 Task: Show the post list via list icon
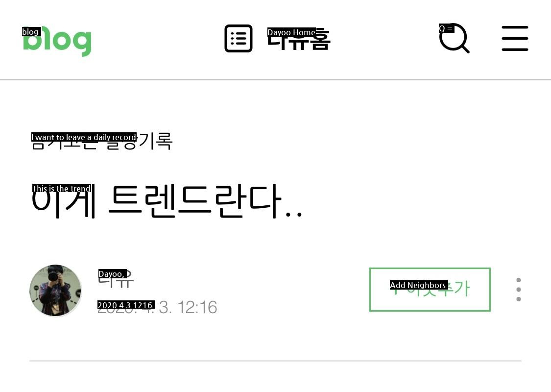pos(238,38)
